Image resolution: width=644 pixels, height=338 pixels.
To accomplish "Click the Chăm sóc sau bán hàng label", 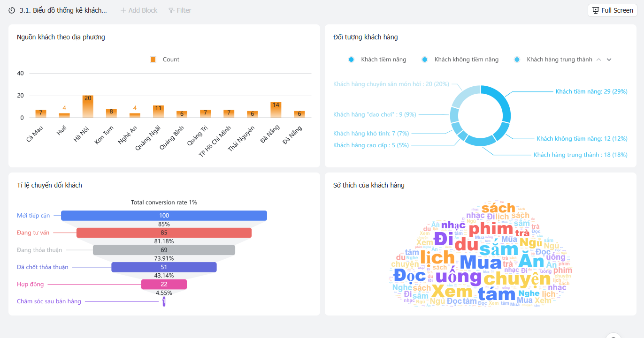I will pos(49,301).
